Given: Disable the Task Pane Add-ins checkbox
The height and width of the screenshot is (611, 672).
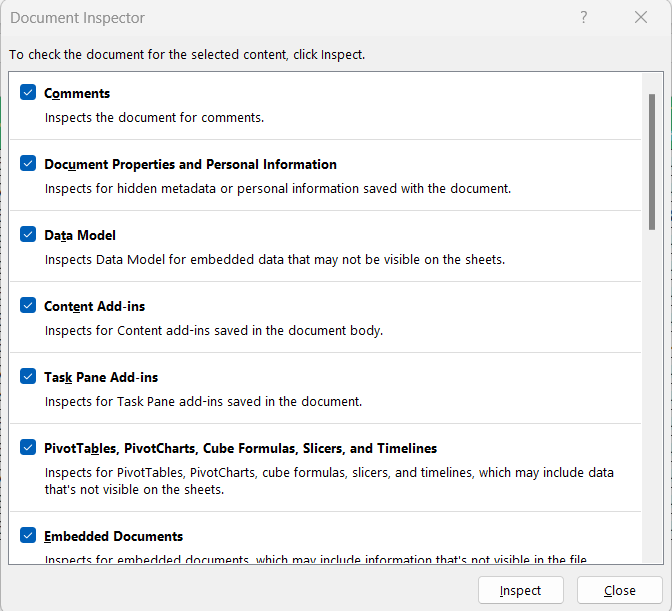Looking at the screenshot, I should click(28, 376).
